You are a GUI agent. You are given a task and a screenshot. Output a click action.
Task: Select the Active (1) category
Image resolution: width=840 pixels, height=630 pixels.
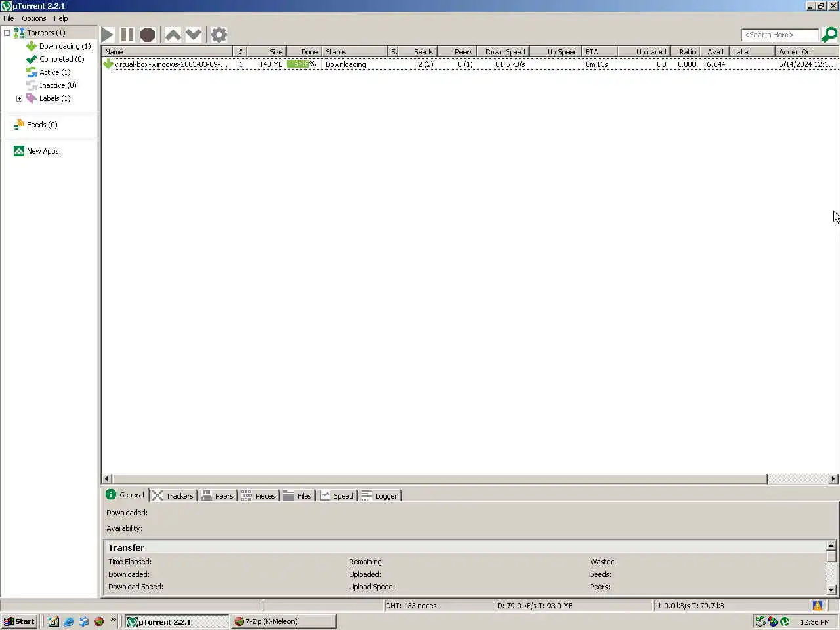(54, 72)
